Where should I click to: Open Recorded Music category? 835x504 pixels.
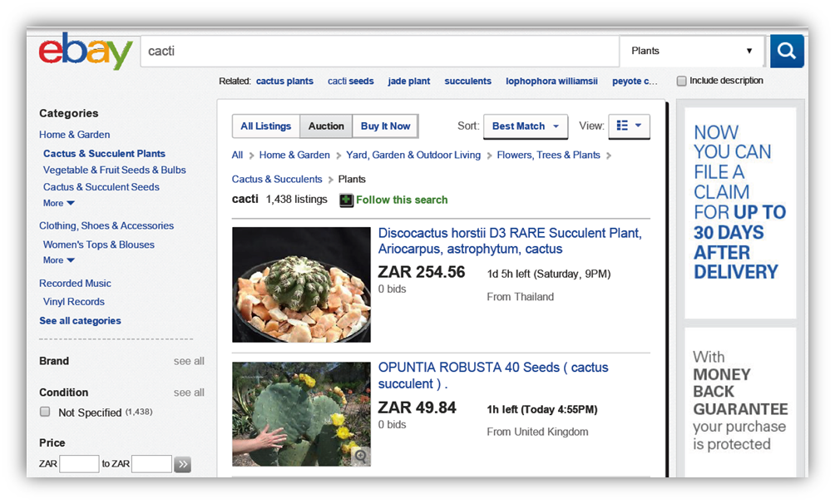(75, 284)
